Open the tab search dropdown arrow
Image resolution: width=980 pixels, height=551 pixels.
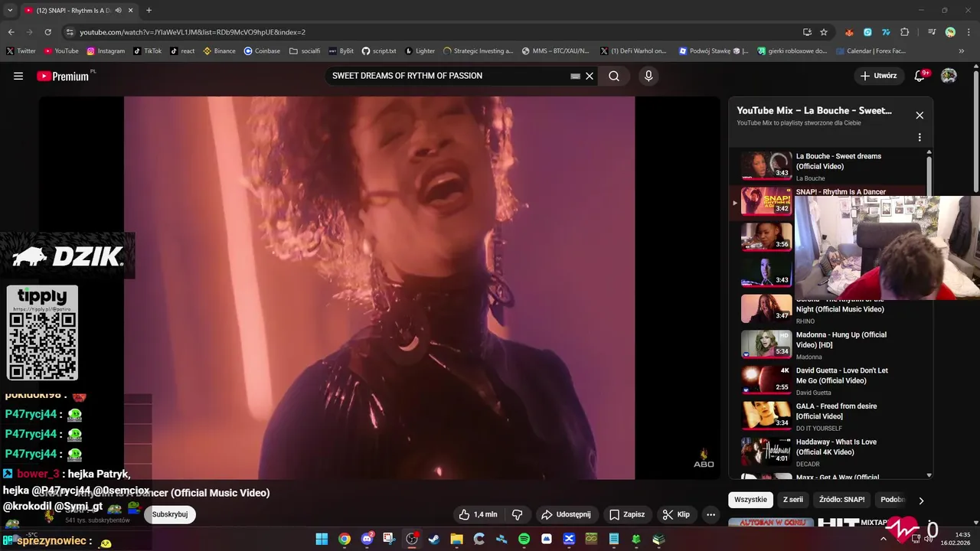(x=10, y=10)
